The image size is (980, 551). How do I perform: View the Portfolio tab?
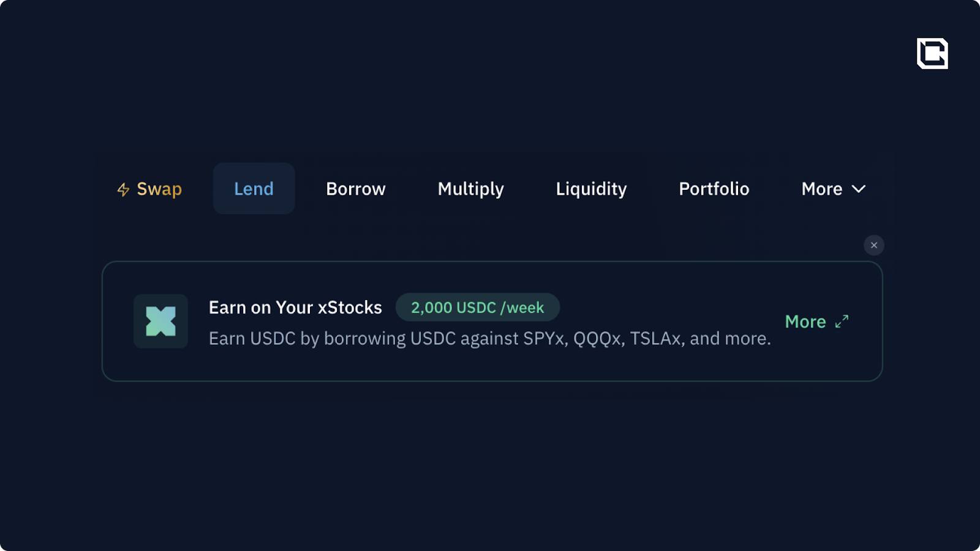[714, 189]
